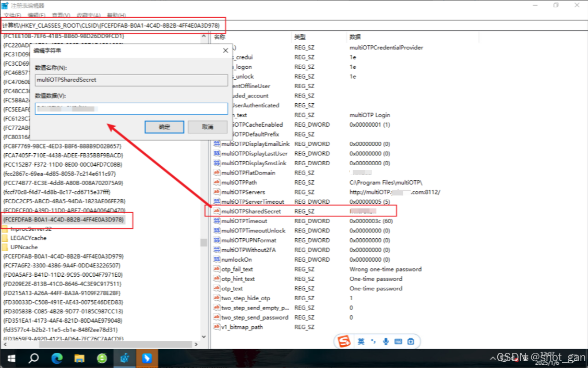
Task: Click the binary icon beside multiOTPDisplaySmsLink
Action: [217, 163]
